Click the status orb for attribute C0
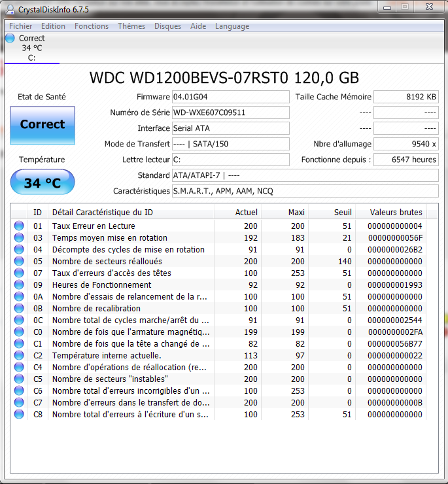448x484 pixels. pyautogui.click(x=19, y=332)
